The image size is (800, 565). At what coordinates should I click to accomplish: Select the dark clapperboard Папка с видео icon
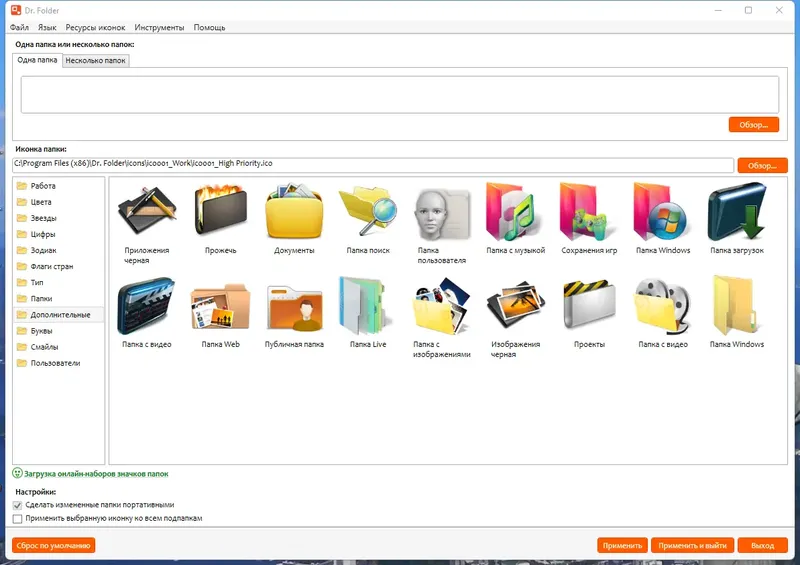pos(146,305)
